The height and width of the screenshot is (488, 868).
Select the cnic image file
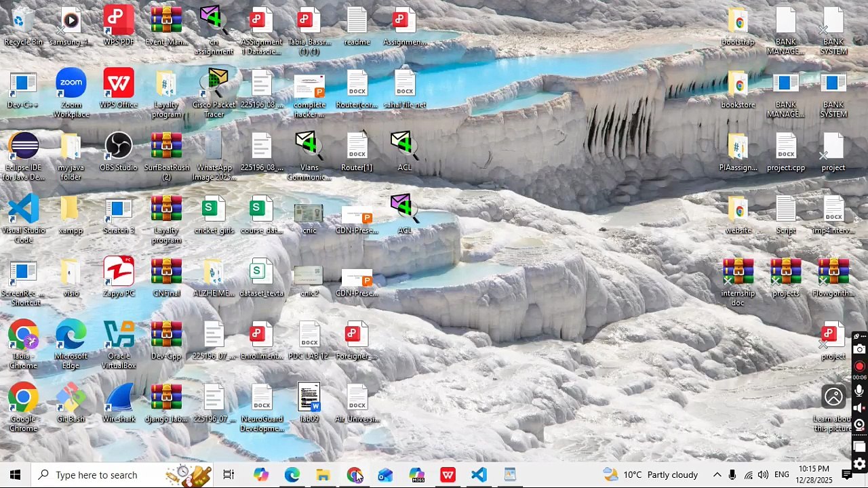pos(309,218)
